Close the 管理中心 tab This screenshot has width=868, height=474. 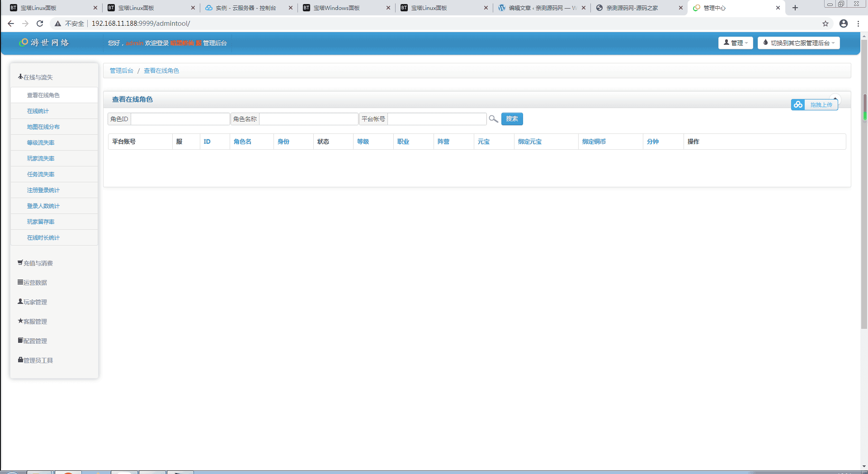coord(778,8)
